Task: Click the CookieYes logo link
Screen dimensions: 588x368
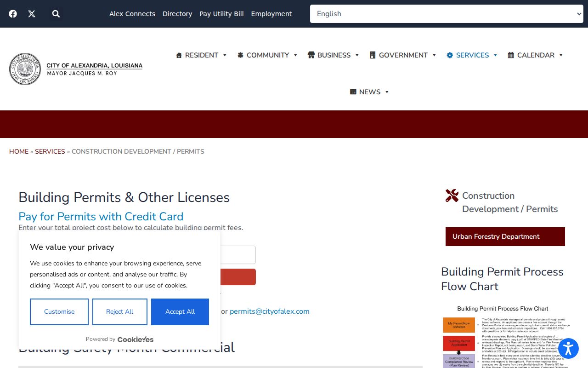Action: (x=136, y=339)
